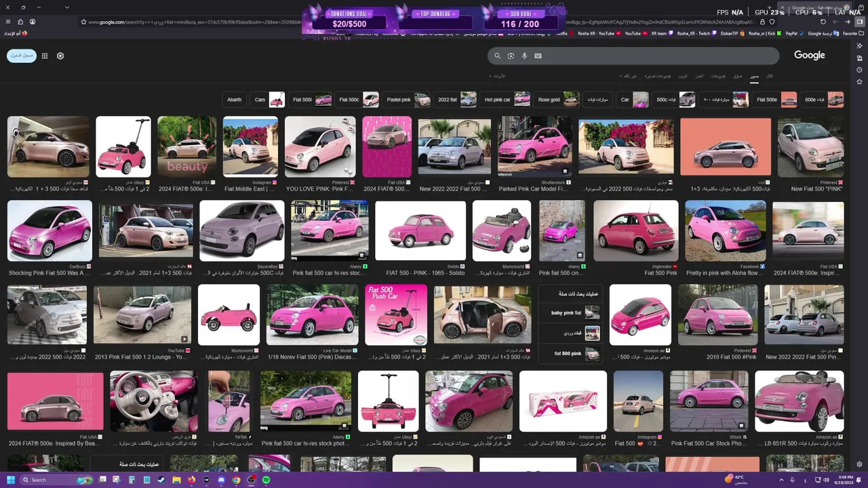Open Spotify from the taskbar
The image size is (868, 488).
(266, 480)
